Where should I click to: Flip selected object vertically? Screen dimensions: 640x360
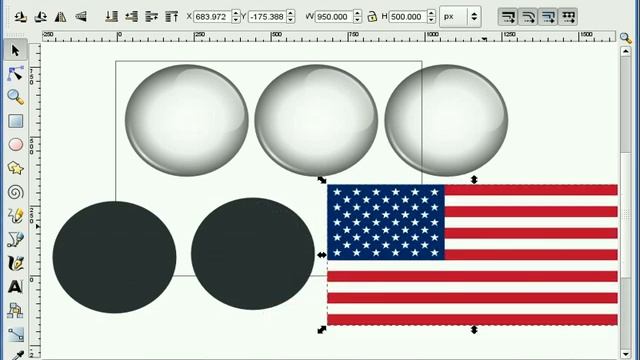81,17
